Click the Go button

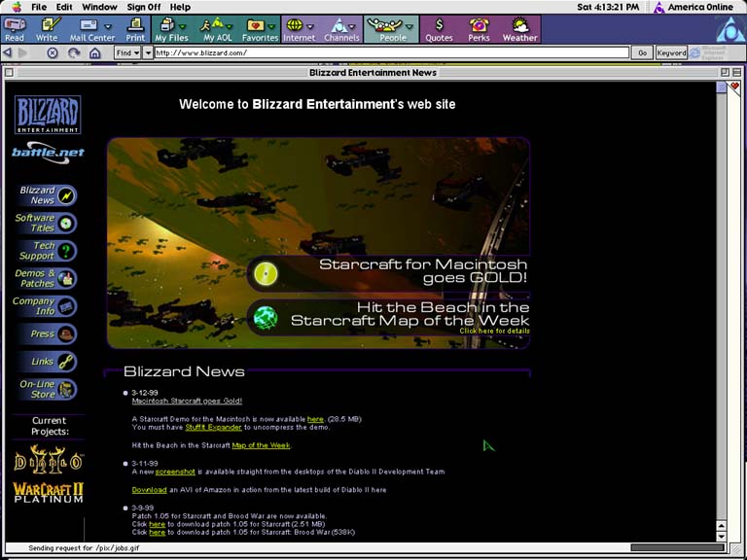pos(642,52)
